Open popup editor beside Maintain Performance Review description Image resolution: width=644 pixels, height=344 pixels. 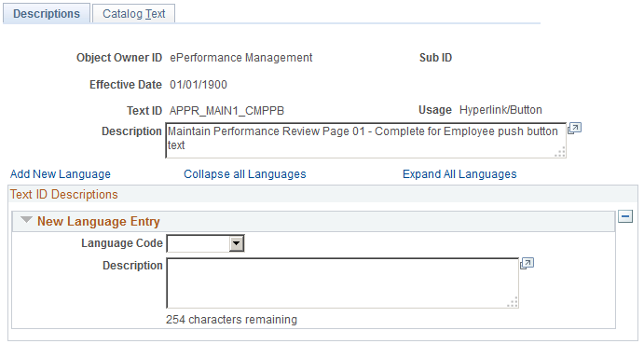[x=574, y=129]
